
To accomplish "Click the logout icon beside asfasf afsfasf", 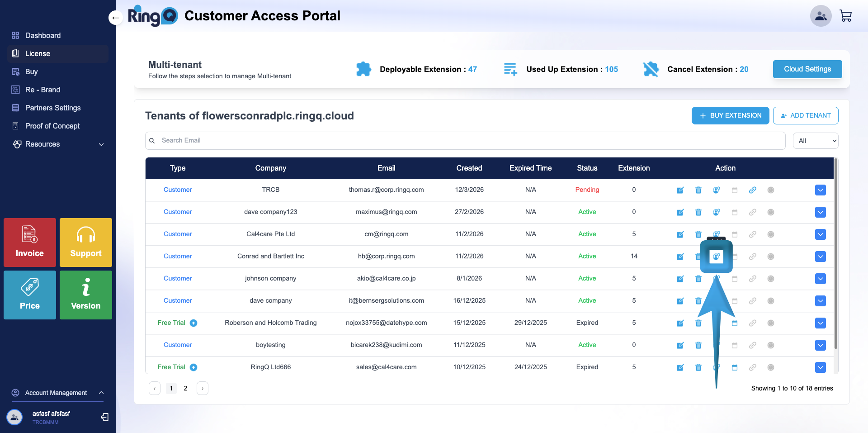I will point(105,417).
